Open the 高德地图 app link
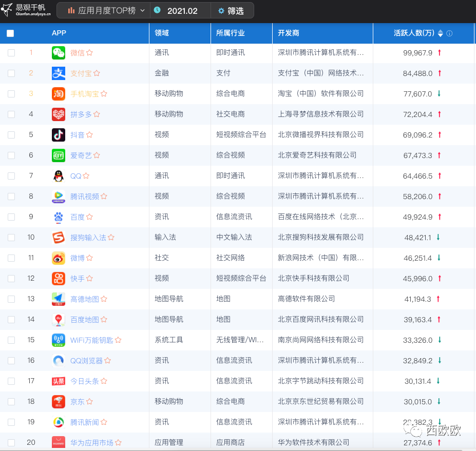476x451 pixels. click(85, 299)
